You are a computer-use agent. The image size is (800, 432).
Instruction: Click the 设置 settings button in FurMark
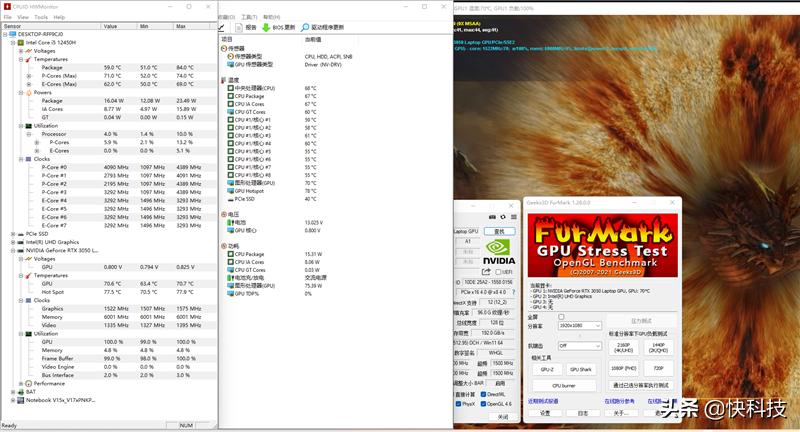pyautogui.click(x=545, y=413)
